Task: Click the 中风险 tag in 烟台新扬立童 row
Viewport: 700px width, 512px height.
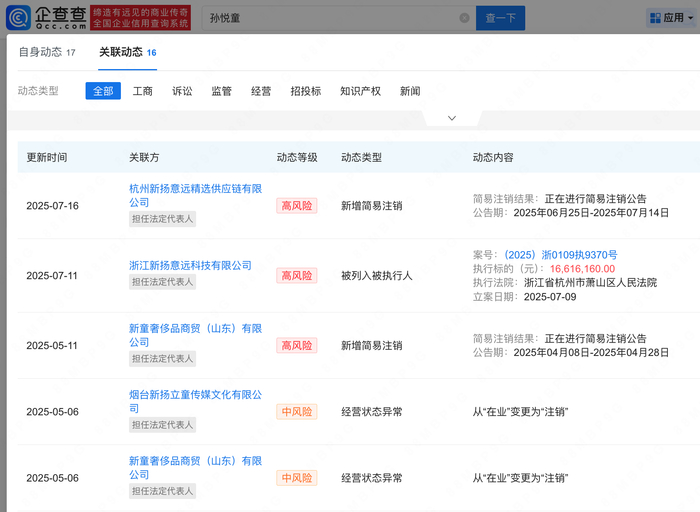Action: coord(296,411)
